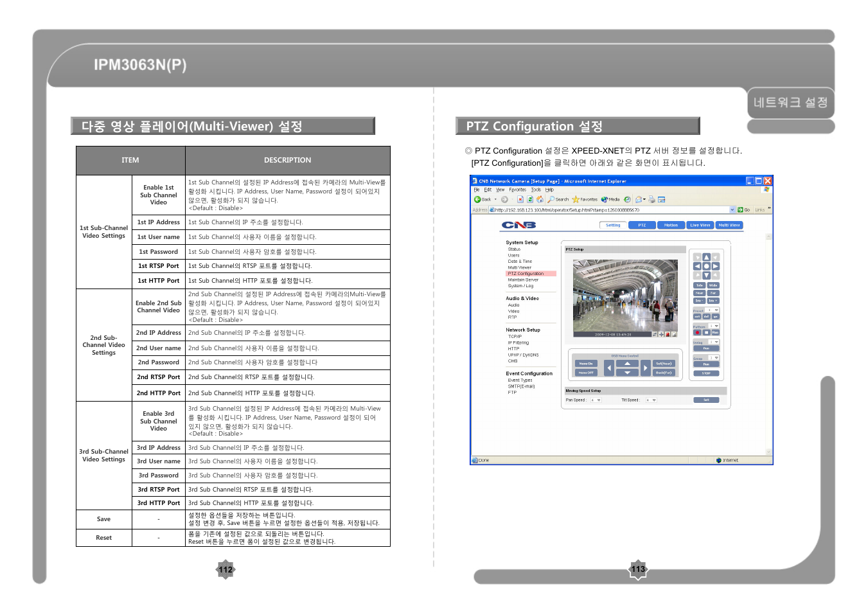Switch to the Multi View tab
This screenshot has width=868, height=613.
coord(729,225)
